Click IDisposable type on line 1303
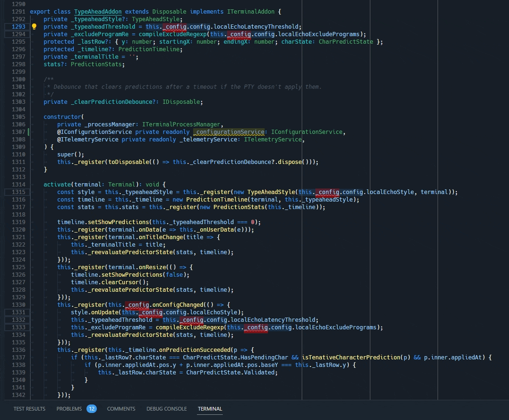Screen dimensions: 509x420 [181, 102]
